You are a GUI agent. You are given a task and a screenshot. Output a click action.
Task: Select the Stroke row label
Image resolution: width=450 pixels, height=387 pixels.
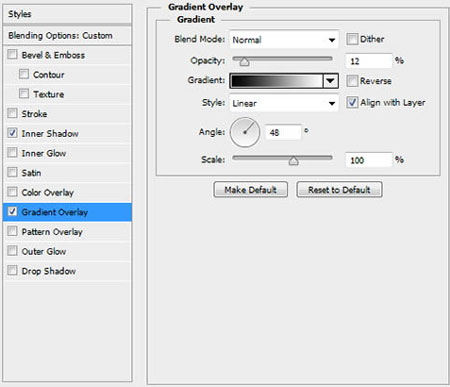(34, 114)
